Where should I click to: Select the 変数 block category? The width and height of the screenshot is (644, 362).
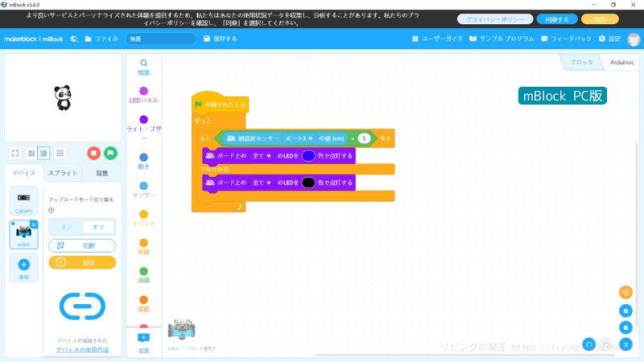click(143, 304)
